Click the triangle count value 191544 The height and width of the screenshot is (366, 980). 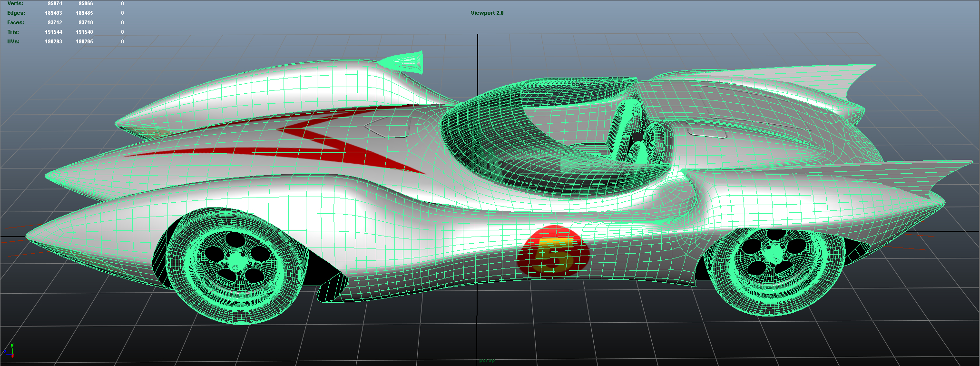[53, 32]
